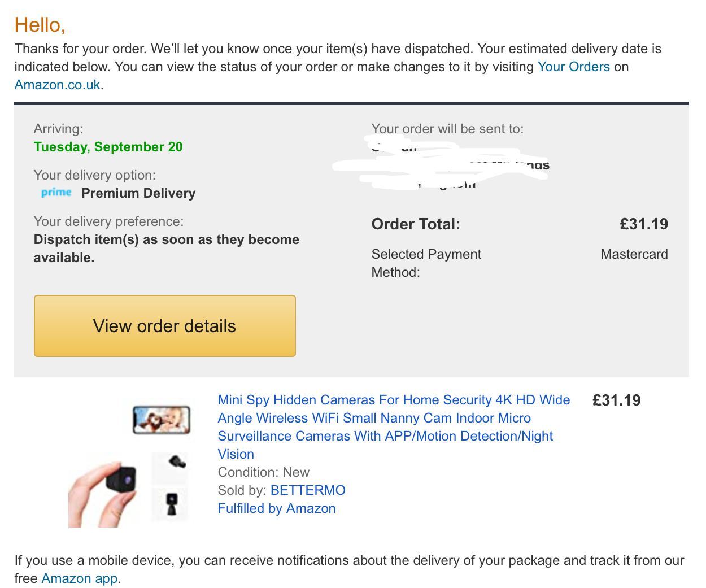The width and height of the screenshot is (706, 588).
Task: Click the Order Total amount £31.19
Action: coord(643,224)
